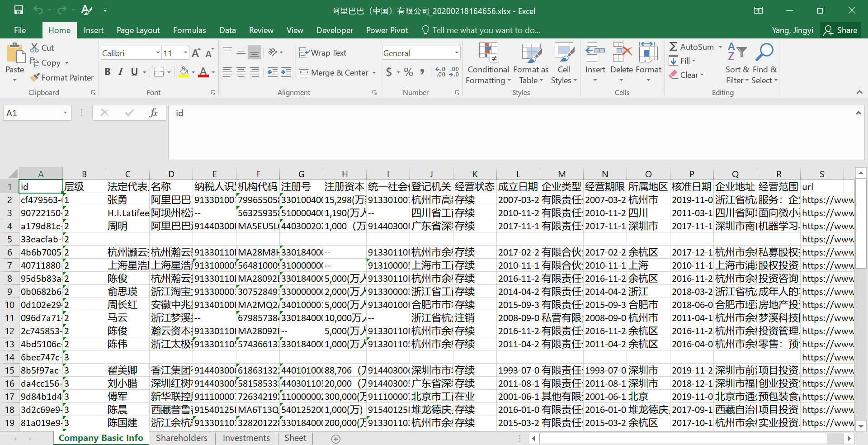868x445 pixels.
Task: Toggle Center horizontal alignment
Action: coord(241,72)
